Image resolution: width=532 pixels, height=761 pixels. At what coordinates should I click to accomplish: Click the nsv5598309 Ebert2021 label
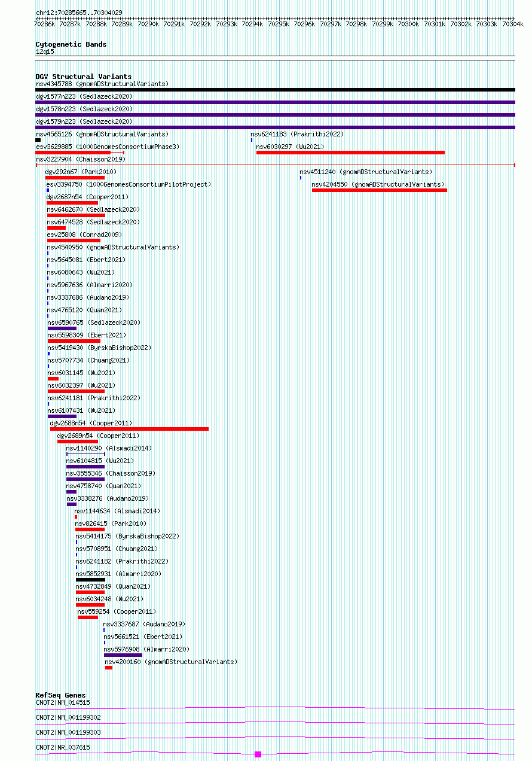pos(87,335)
